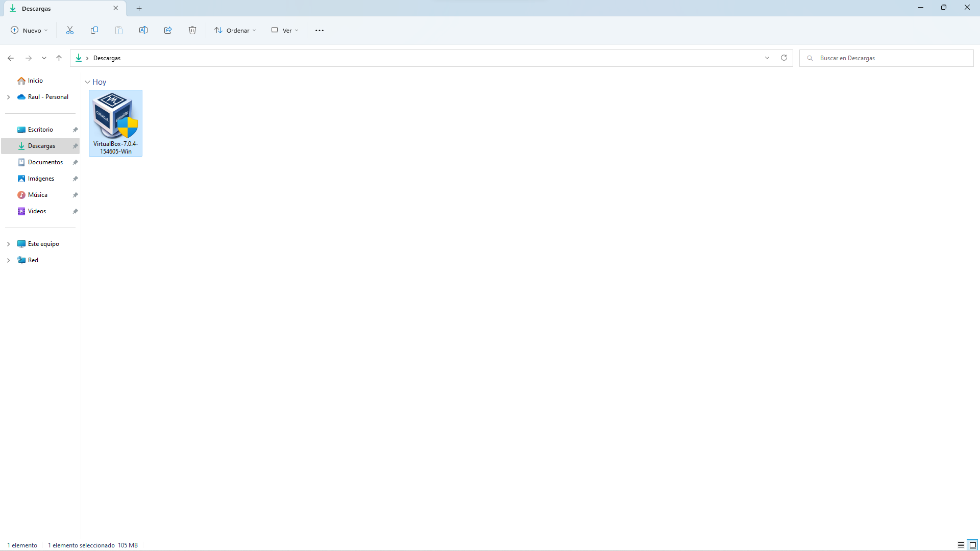Go up one folder level arrow
980x551 pixels.
tap(59, 58)
